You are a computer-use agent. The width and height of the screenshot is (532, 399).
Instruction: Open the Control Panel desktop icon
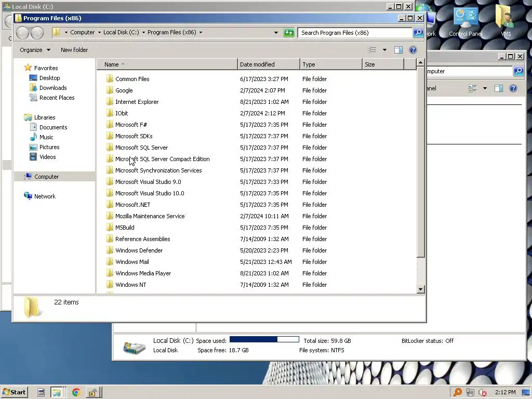point(465,22)
